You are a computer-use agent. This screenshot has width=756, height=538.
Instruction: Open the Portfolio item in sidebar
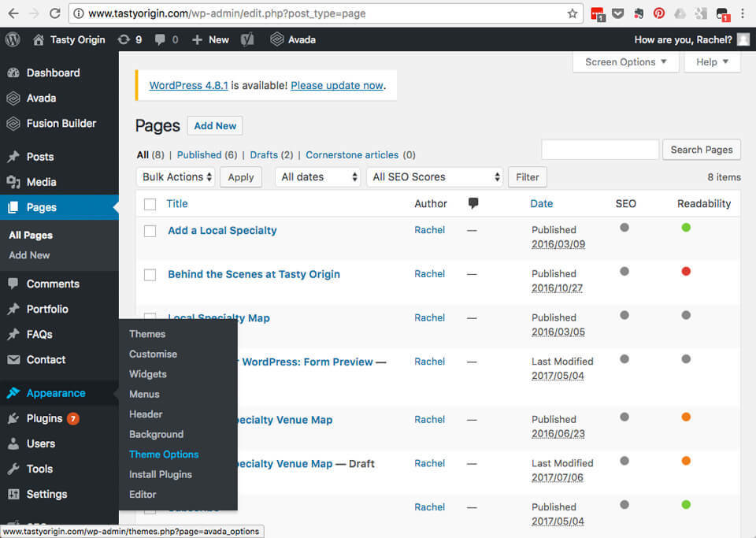[47, 309]
